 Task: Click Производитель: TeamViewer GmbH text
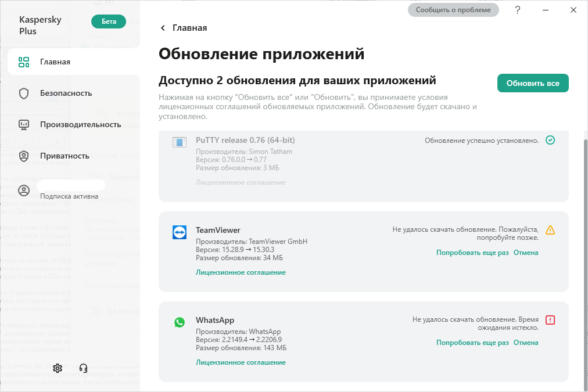[252, 242]
